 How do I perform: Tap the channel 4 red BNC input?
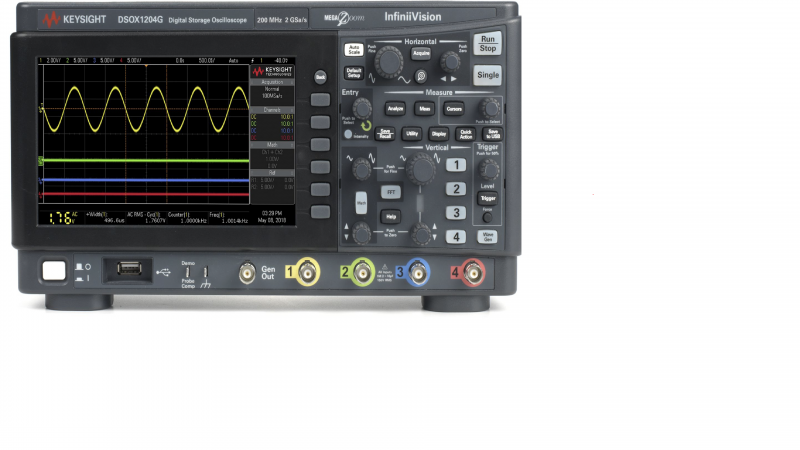pyautogui.click(x=473, y=273)
